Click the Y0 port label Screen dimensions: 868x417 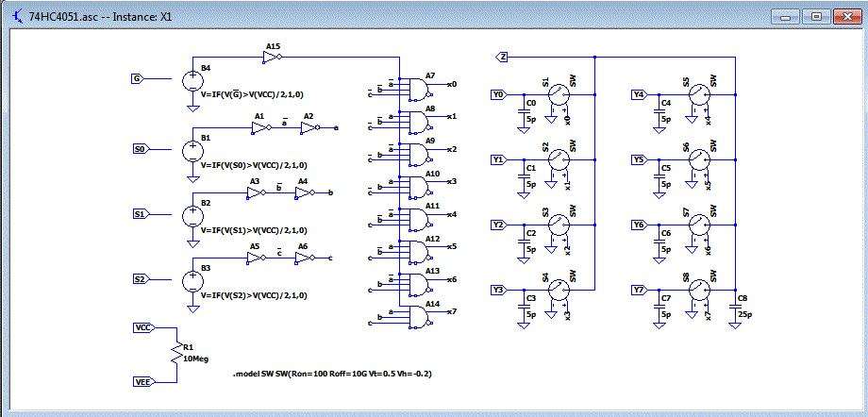(x=498, y=95)
